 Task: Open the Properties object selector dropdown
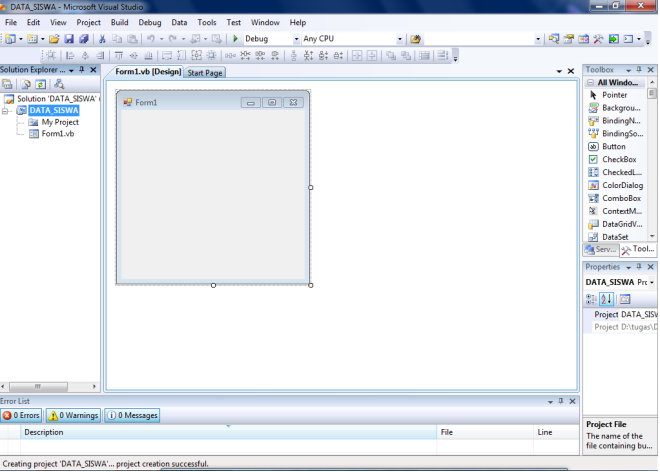tap(652, 283)
